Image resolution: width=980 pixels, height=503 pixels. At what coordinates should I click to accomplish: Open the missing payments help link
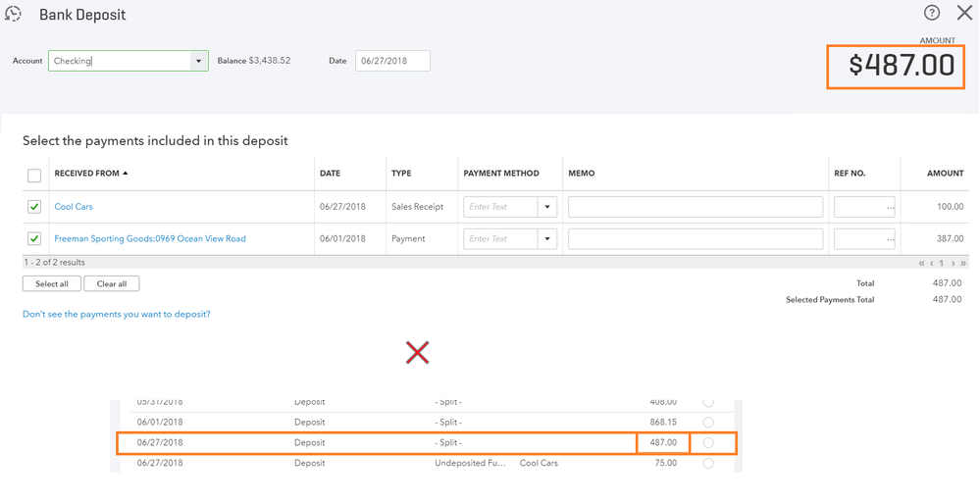(117, 315)
